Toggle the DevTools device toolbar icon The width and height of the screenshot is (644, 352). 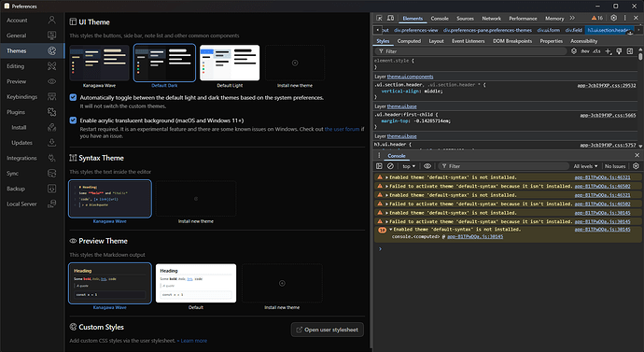390,18
